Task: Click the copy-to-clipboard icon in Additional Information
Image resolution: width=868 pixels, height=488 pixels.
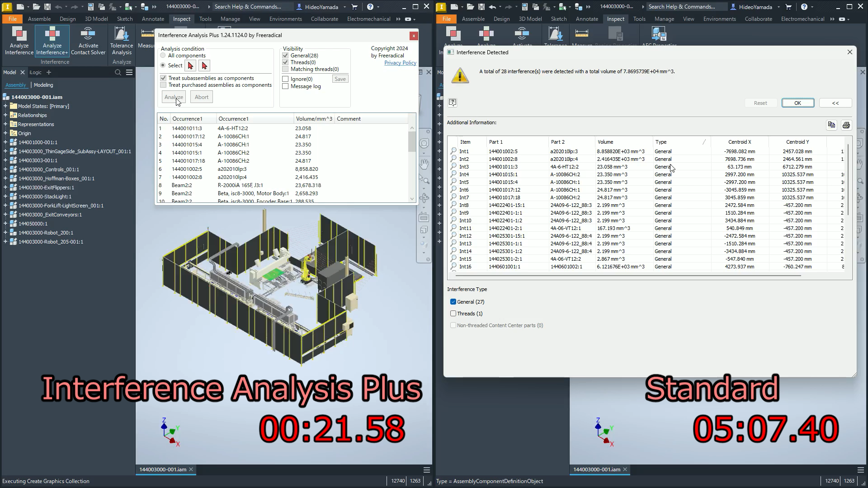Action: (831, 125)
